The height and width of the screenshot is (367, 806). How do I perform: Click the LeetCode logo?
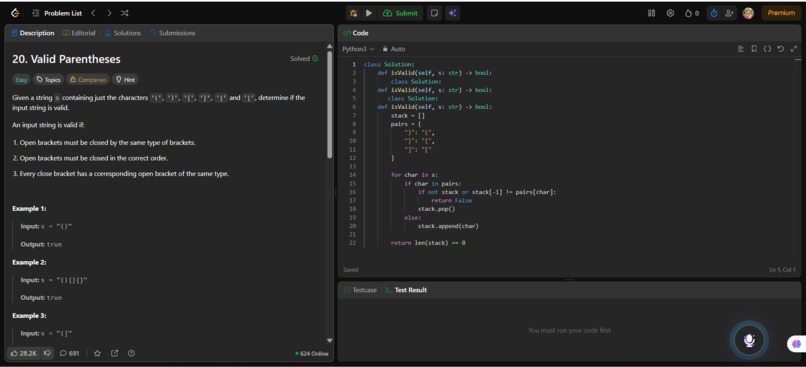[x=15, y=13]
